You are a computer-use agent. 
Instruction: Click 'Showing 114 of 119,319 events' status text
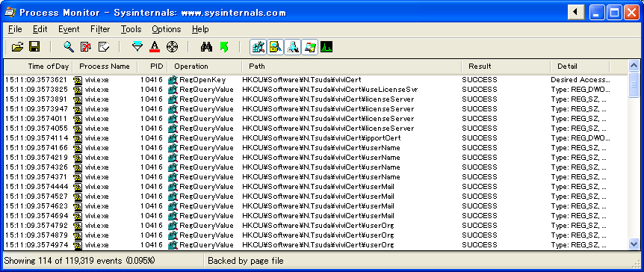coord(80,261)
